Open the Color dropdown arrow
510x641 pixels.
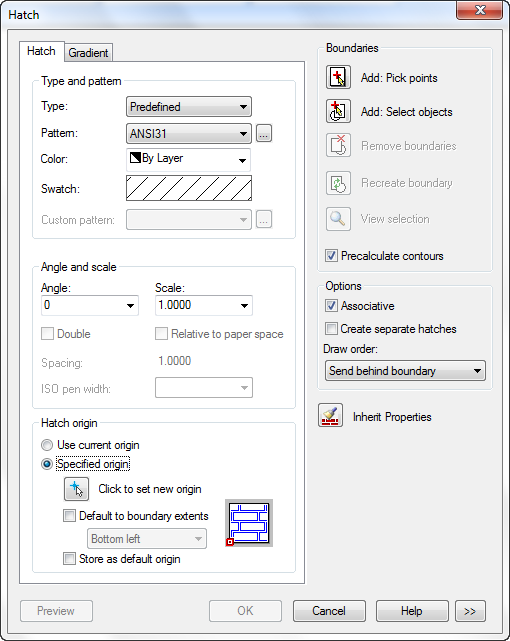tap(242, 160)
